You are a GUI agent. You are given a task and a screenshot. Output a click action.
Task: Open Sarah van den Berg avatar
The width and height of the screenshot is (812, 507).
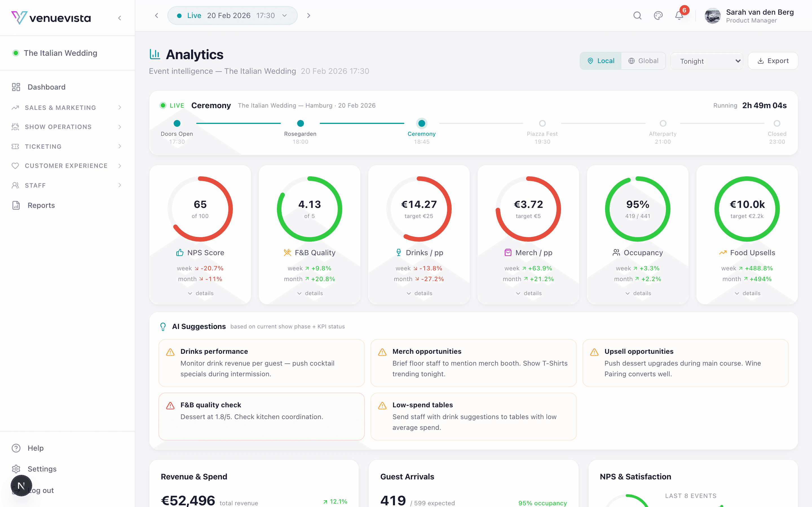tap(712, 16)
